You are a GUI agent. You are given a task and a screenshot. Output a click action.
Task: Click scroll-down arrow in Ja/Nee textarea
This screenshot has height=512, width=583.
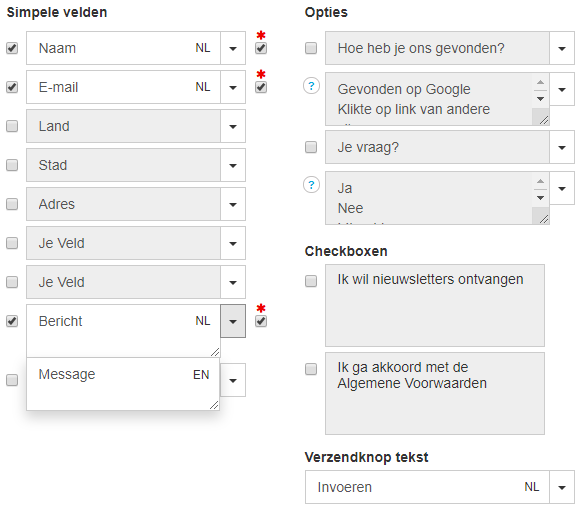[x=540, y=198]
